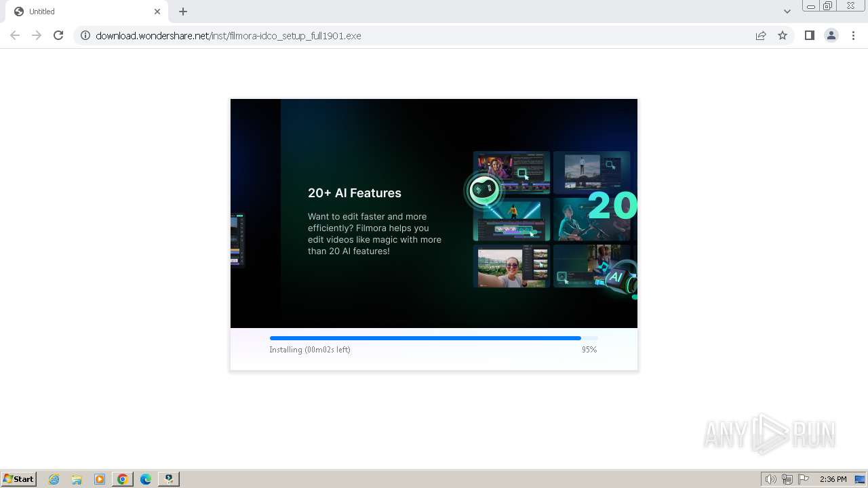Viewport: 868px width, 488px height.
Task: Share this page icon
Action: click(761, 35)
